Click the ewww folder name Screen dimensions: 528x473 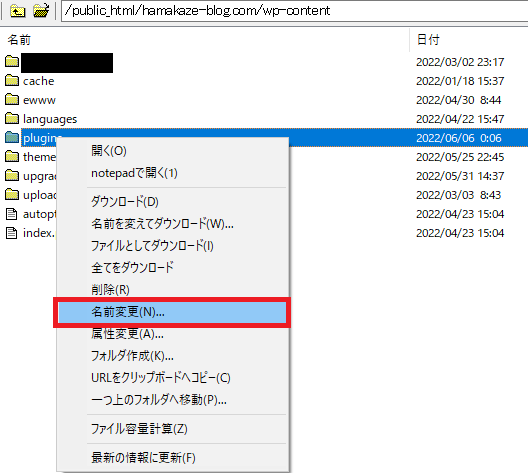point(39,100)
